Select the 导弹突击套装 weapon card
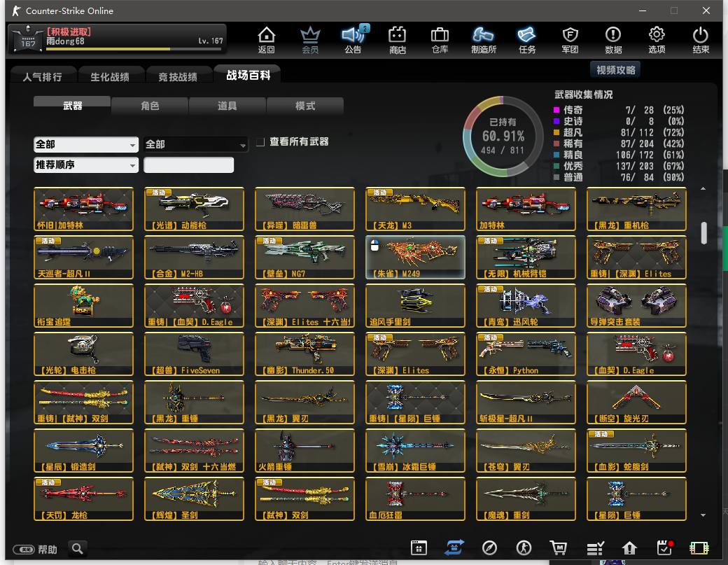 click(x=636, y=305)
